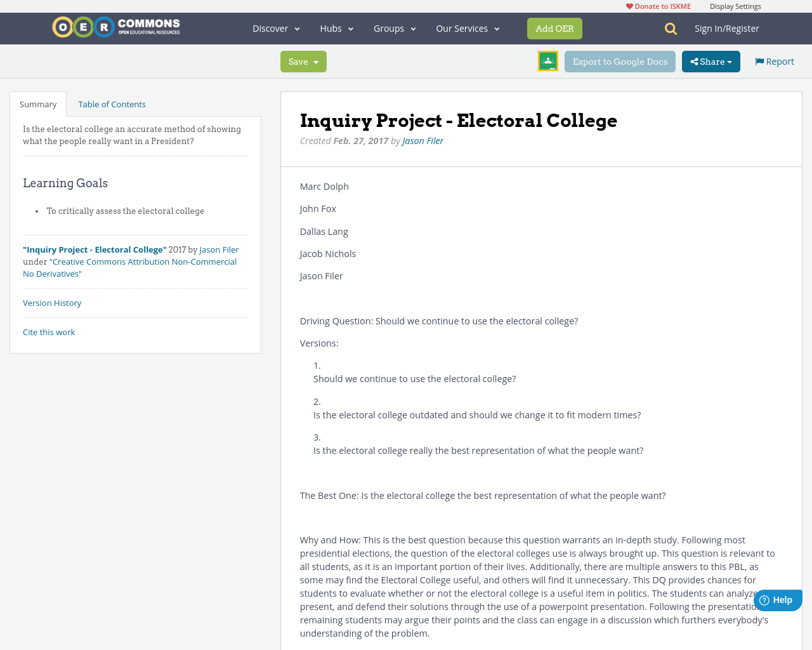Click Sign In/Register
This screenshot has width=812, height=650.
pyautogui.click(x=727, y=27)
